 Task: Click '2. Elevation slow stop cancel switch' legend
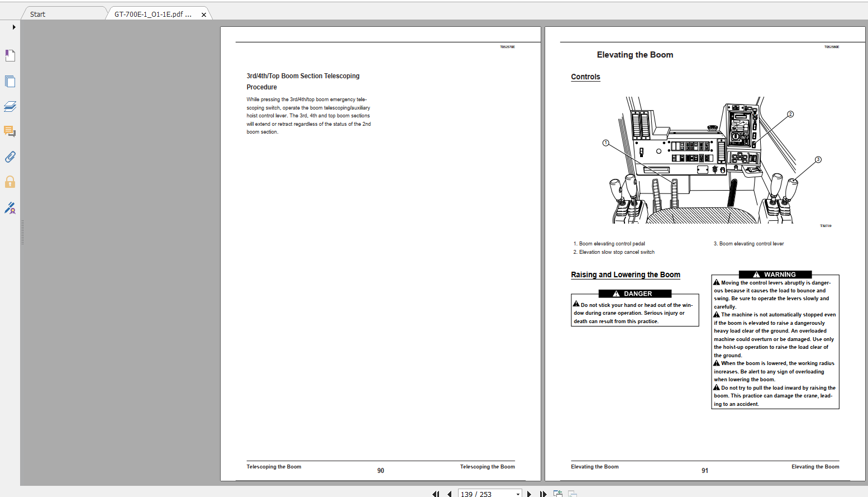coord(614,252)
